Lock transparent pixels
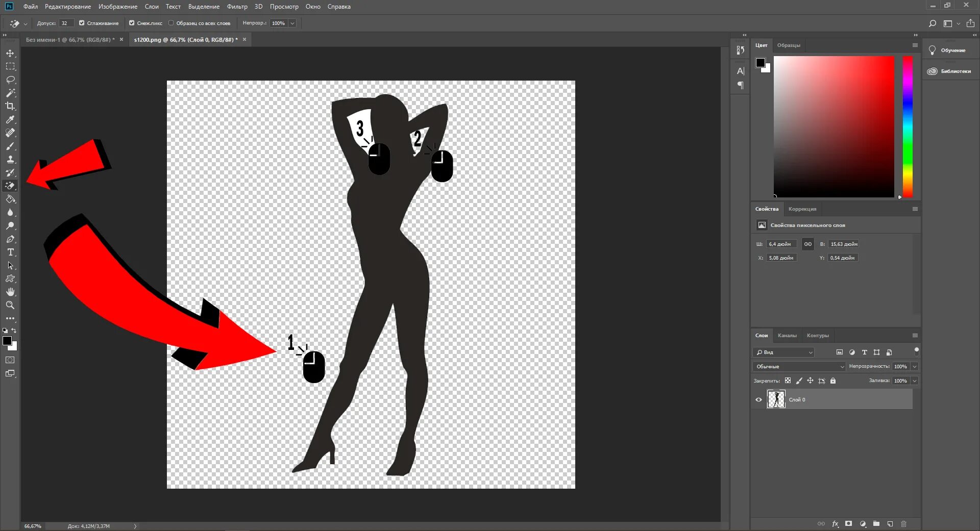 tap(788, 381)
